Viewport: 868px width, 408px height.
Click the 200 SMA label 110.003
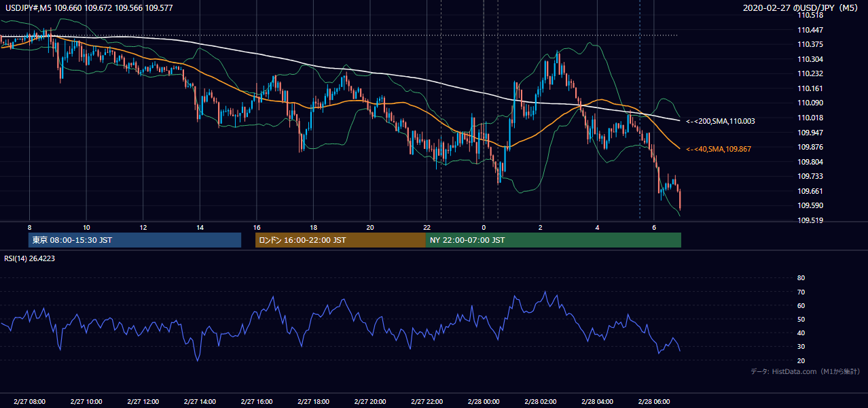point(721,121)
